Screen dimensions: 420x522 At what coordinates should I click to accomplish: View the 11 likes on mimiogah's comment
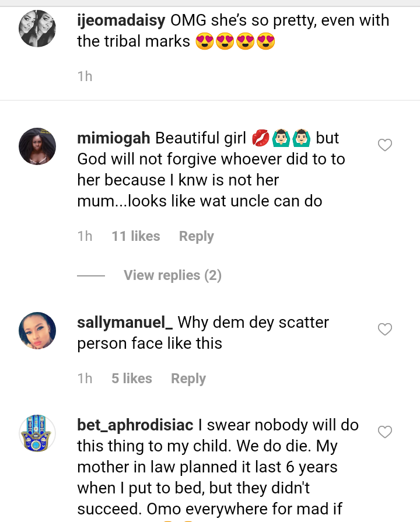point(135,236)
